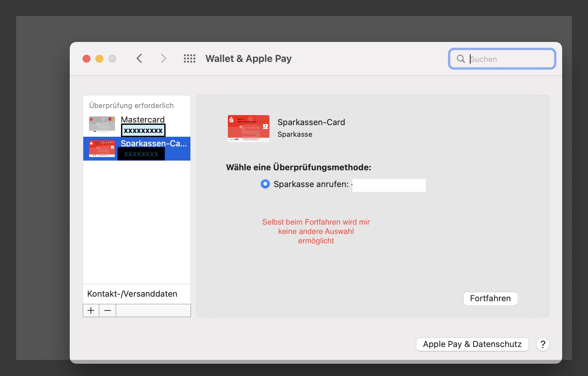Screen dimensions: 588x376
Task: Select 'Sparkasse anrufen' radio option
Action: tap(265, 184)
